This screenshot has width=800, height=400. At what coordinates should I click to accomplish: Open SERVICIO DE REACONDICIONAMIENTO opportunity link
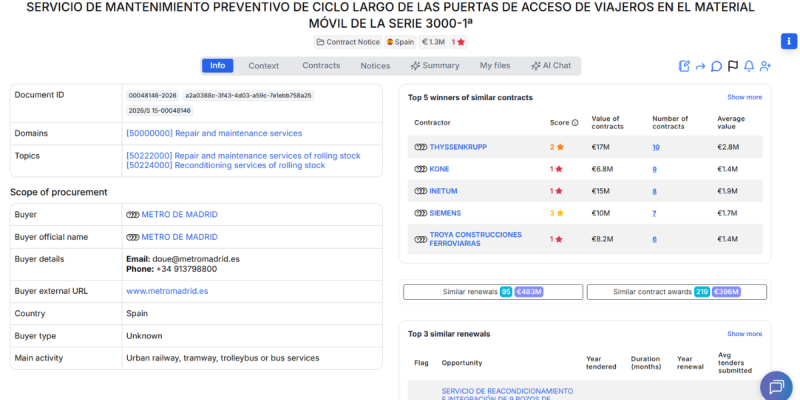[x=507, y=394]
